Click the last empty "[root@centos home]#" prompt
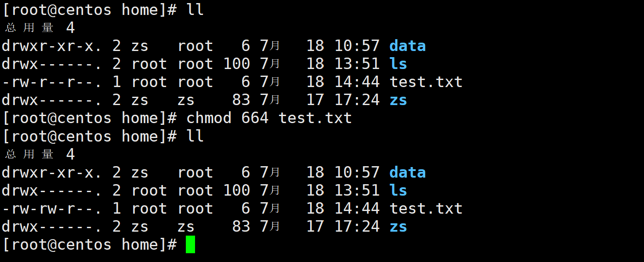Viewport: 644px width, 262px height. tap(90, 244)
